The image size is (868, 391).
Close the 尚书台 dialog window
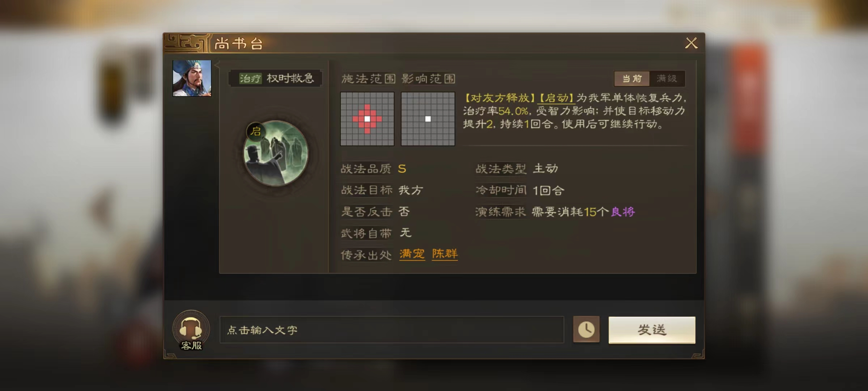[691, 43]
